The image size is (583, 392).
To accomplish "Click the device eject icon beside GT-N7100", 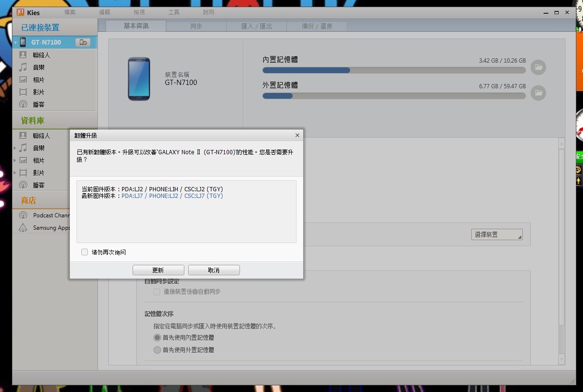I will point(83,42).
